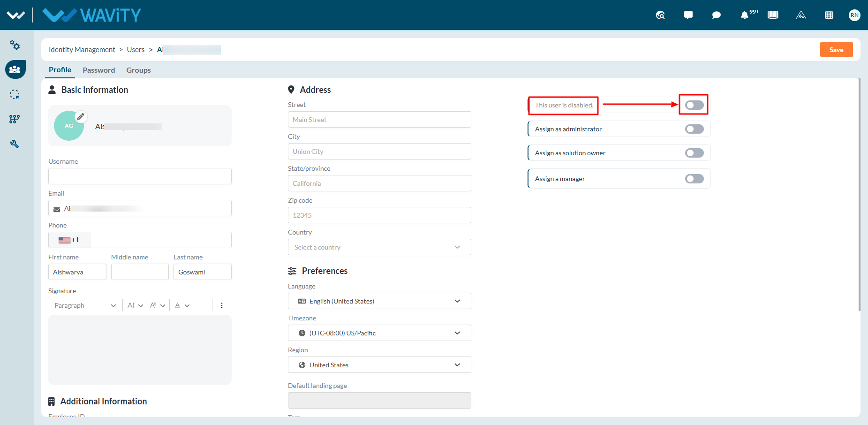Open the font family dropdown in the signature toolbar
Screen dimensions: 868x425
pos(158,305)
